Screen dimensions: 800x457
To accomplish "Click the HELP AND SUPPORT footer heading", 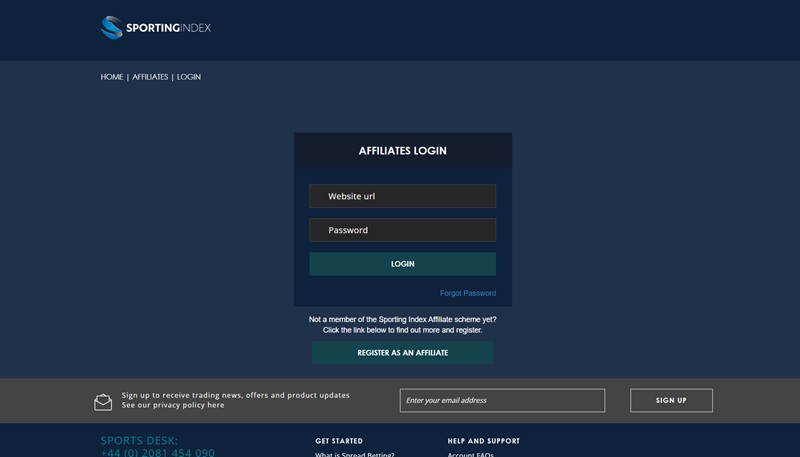I will point(484,441).
